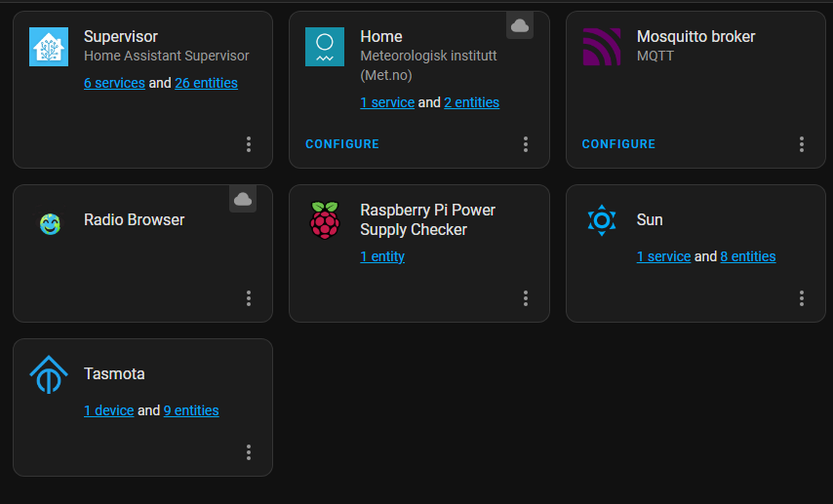The image size is (833, 504).
Task: Open the Sun card overflow menu
Action: pos(802,298)
